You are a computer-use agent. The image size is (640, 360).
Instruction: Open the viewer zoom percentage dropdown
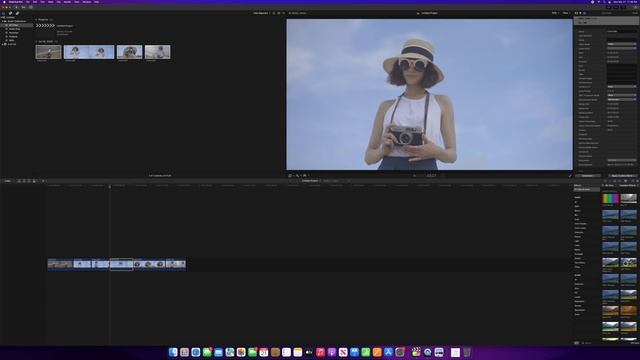[555, 13]
